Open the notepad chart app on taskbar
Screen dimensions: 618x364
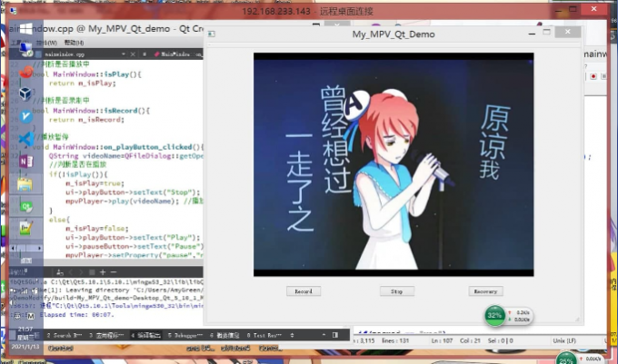point(26,228)
